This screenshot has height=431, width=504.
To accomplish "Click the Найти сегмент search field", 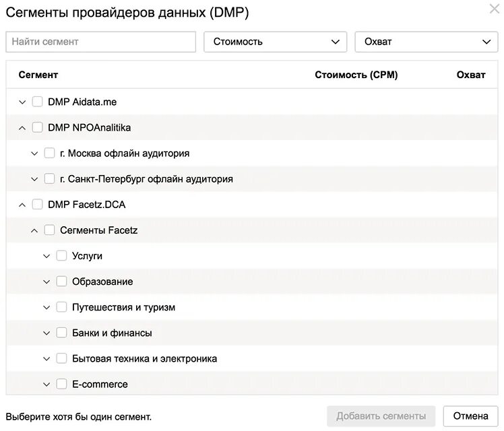I will [x=100, y=42].
